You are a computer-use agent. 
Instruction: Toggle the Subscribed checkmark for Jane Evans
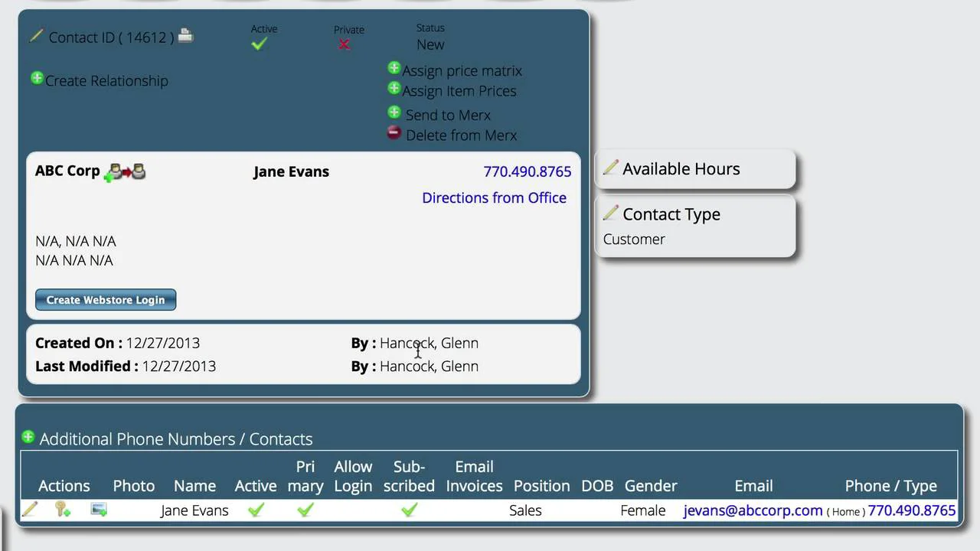pyautogui.click(x=409, y=510)
